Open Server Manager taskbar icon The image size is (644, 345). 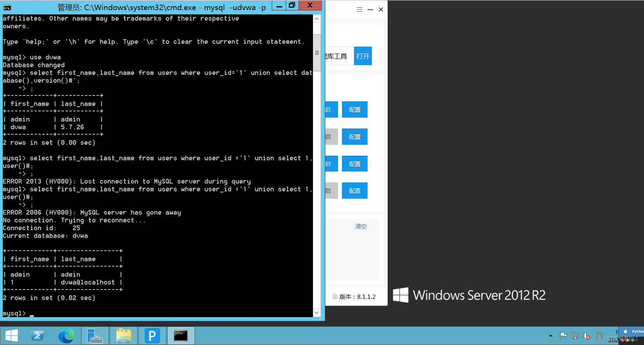coord(95,336)
